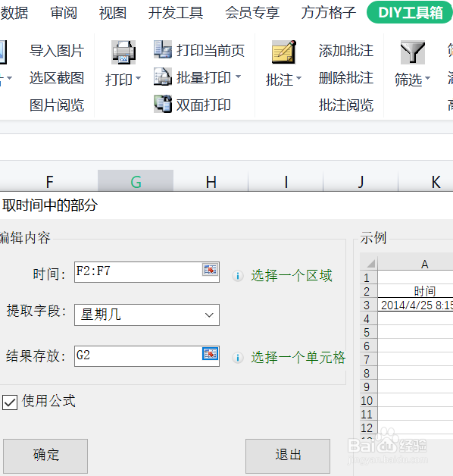The width and height of the screenshot is (453, 476).
Task: Click the large Print printer icon
Action: click(x=123, y=52)
